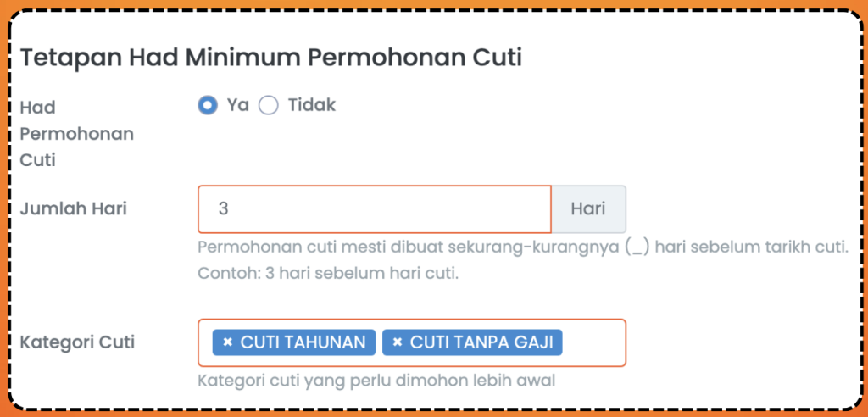Click the CUTI TANPA GAJI tag label
Screen dimensions: 868x417
(x=481, y=342)
